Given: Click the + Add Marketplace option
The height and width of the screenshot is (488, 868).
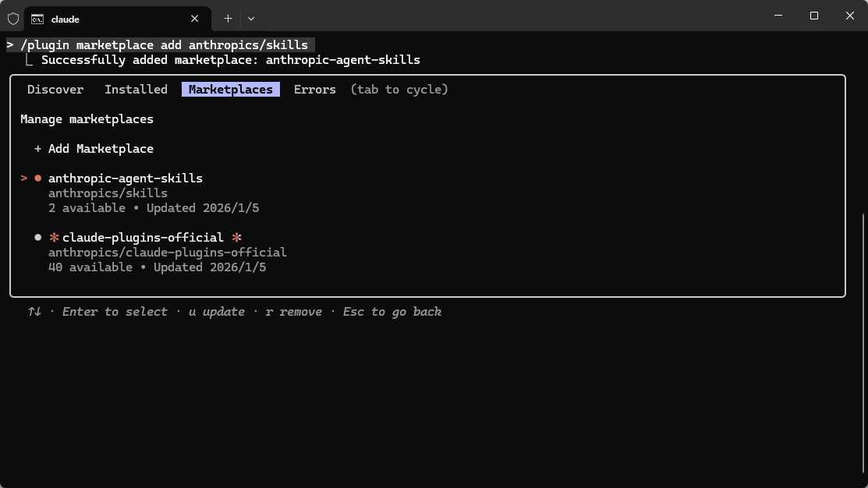Looking at the screenshot, I should coord(94,149).
